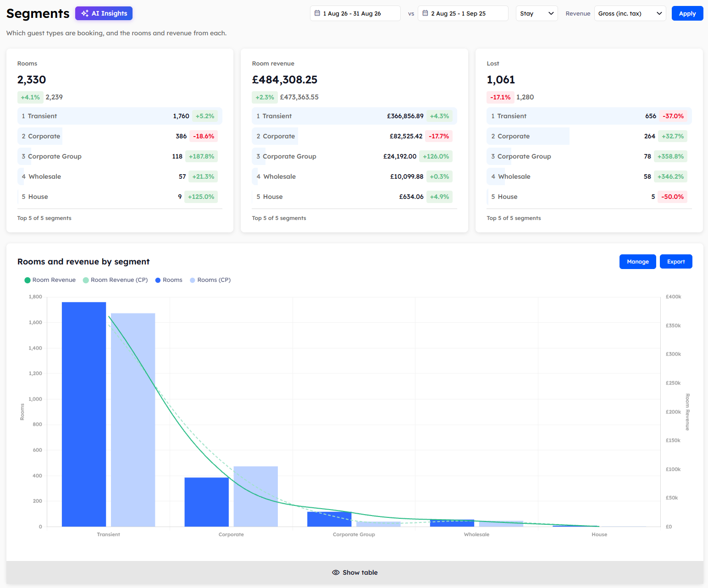Select Transient row in Room revenue card

click(x=354, y=116)
